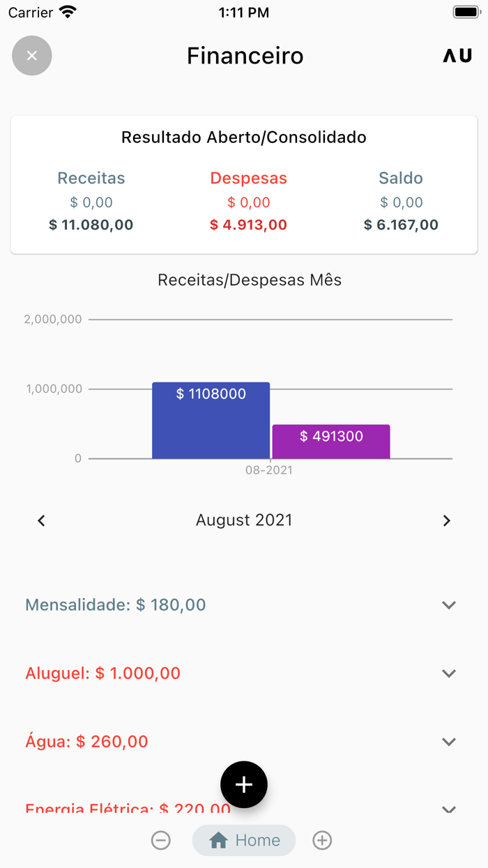This screenshot has width=488, height=868.
Task: Tap the Saldo total $ 6.167,00
Action: [x=401, y=225]
